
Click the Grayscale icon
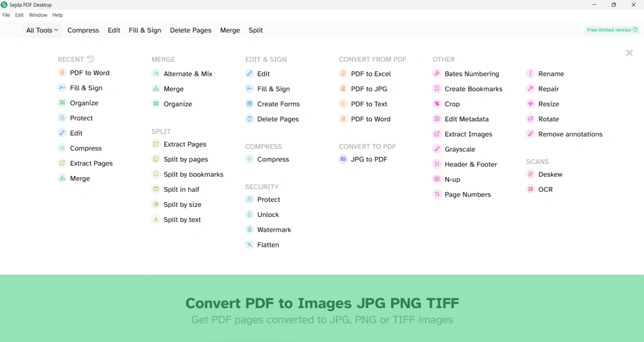(x=436, y=149)
